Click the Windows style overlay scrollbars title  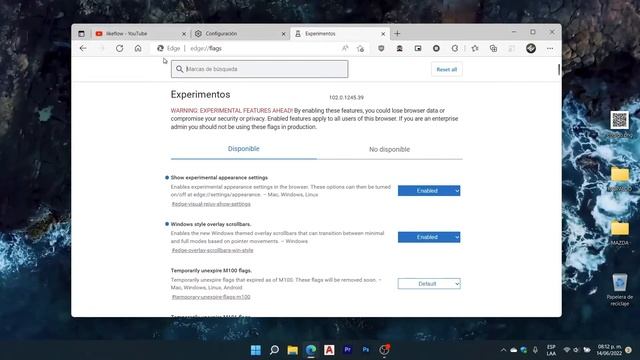pyautogui.click(x=211, y=224)
